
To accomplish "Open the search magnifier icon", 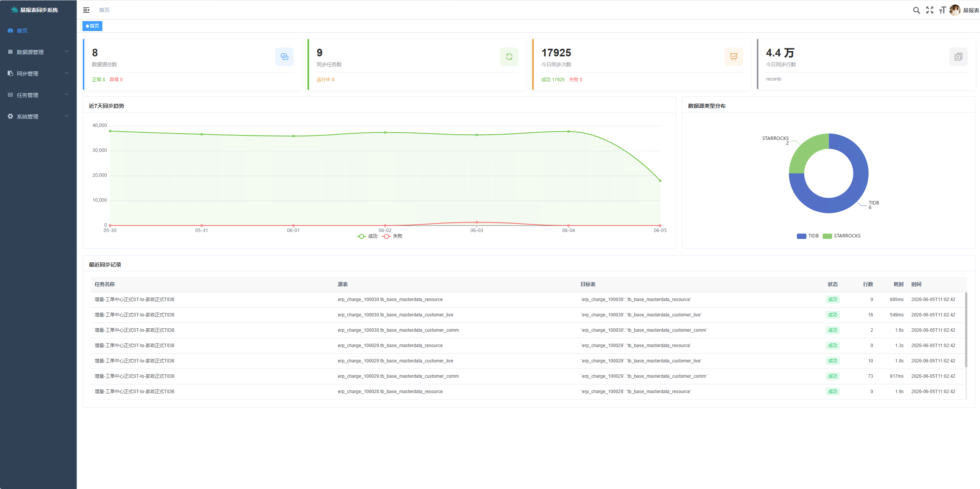I will coord(916,10).
